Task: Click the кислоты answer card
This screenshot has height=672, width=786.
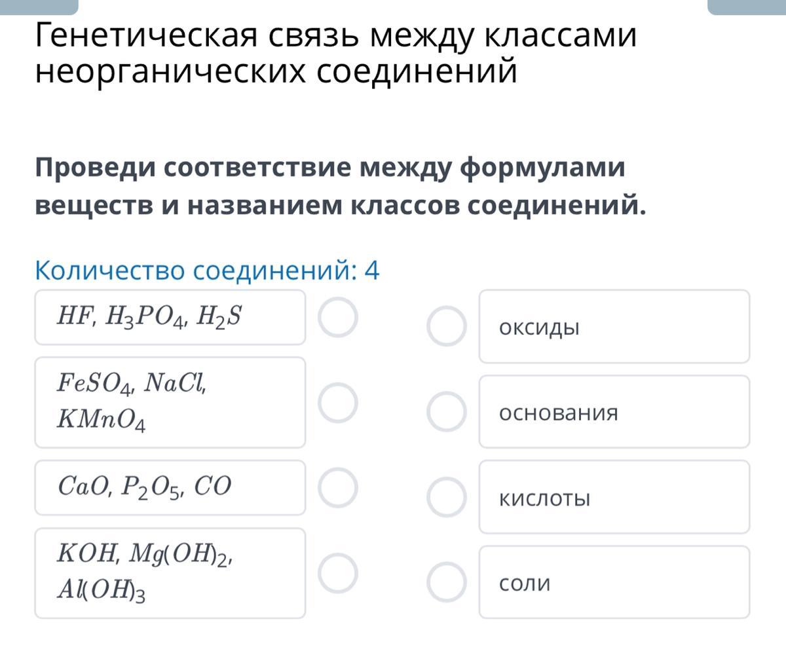Action: (614, 496)
